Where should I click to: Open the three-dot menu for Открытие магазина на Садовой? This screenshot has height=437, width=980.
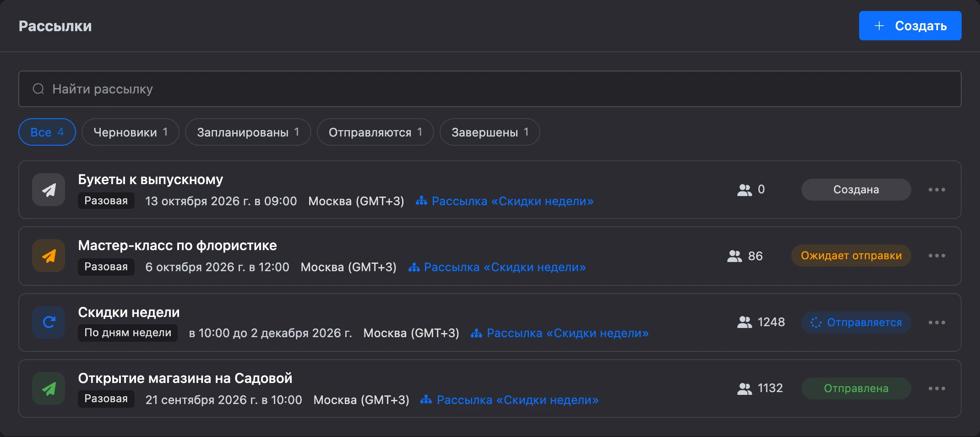[x=936, y=388]
